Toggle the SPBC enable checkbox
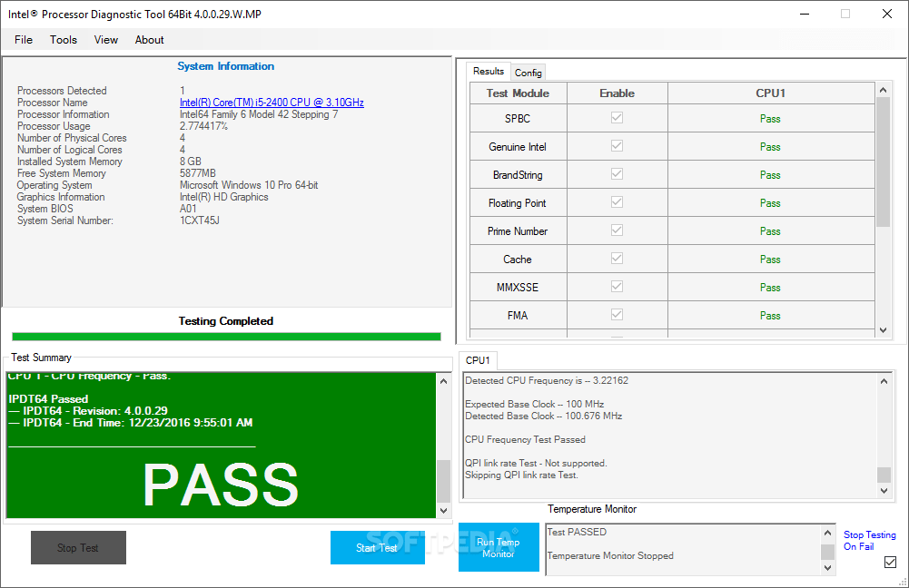The width and height of the screenshot is (909, 588). [x=617, y=118]
